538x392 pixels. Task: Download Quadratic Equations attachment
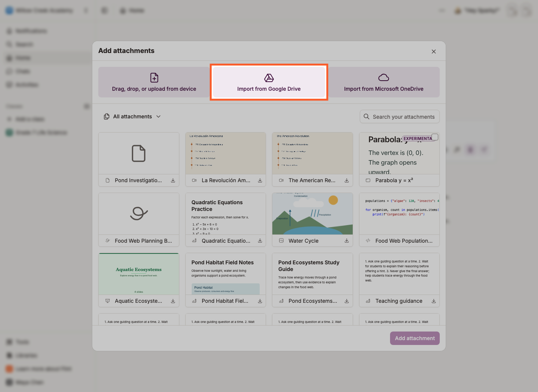tap(260, 241)
